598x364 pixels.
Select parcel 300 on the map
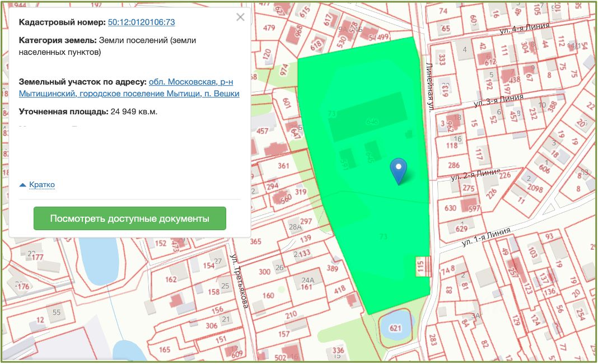(x=264, y=272)
